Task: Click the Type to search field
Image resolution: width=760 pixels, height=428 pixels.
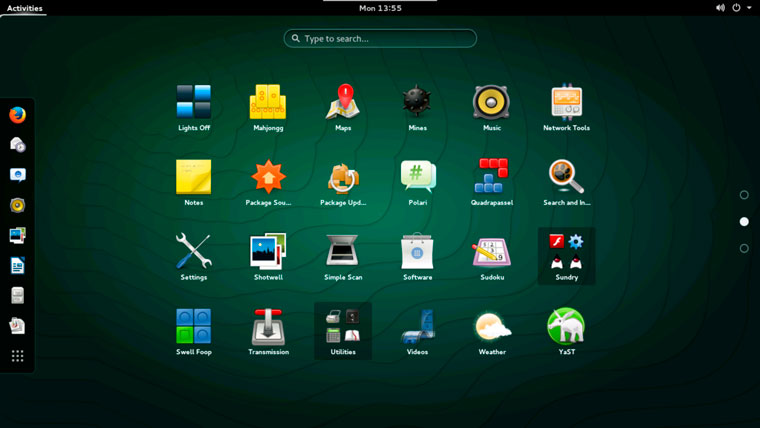Action: (380, 38)
